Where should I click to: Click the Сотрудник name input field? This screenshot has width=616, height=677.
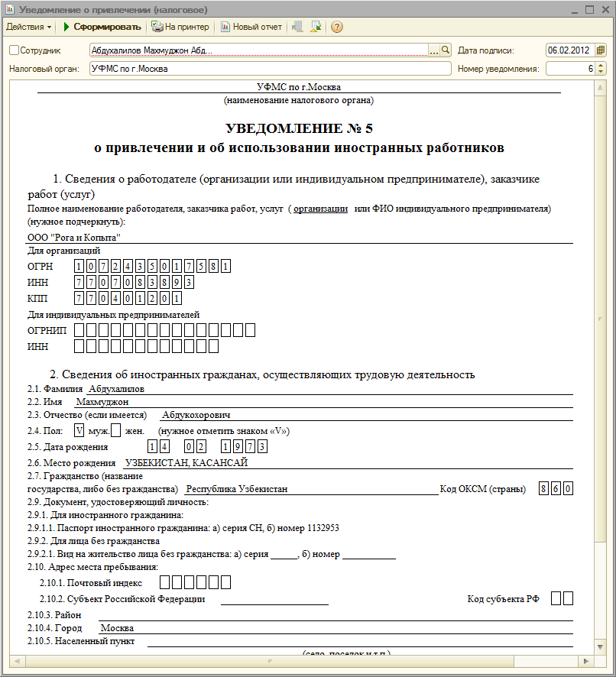pyautogui.click(x=259, y=50)
